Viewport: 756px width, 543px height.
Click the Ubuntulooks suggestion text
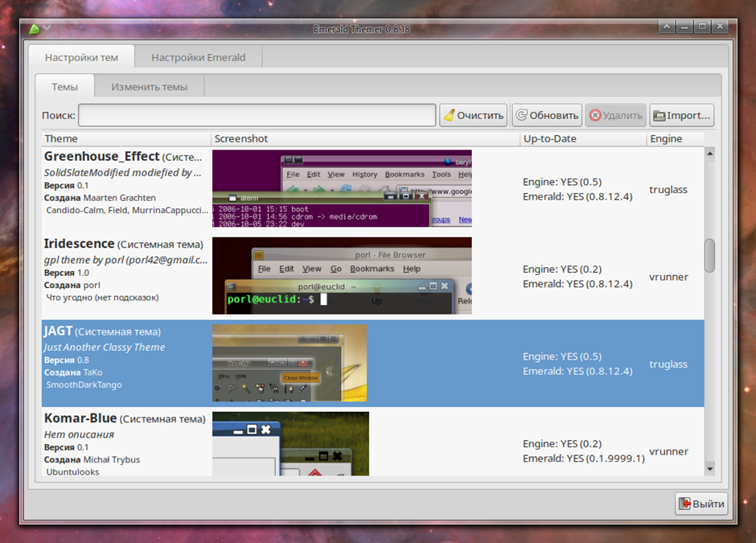[72, 472]
